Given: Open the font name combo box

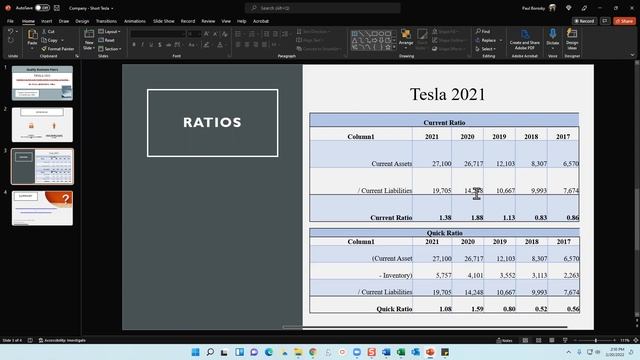Looking at the screenshot, I should point(158,34).
